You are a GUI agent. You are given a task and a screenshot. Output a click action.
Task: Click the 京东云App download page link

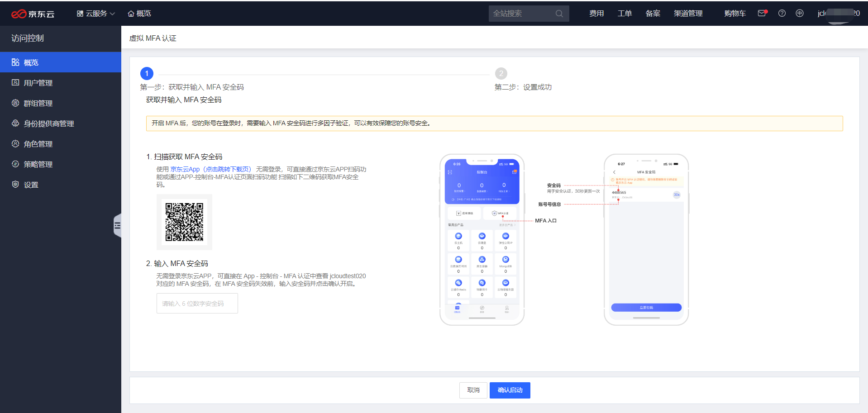(x=210, y=169)
